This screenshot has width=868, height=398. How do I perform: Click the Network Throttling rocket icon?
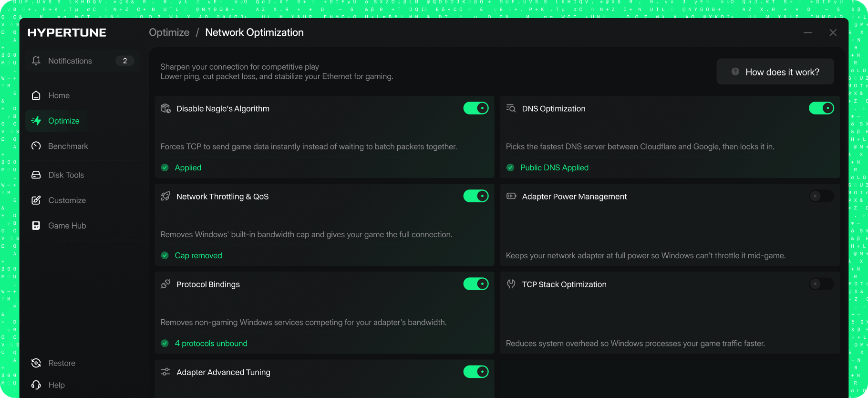[165, 196]
